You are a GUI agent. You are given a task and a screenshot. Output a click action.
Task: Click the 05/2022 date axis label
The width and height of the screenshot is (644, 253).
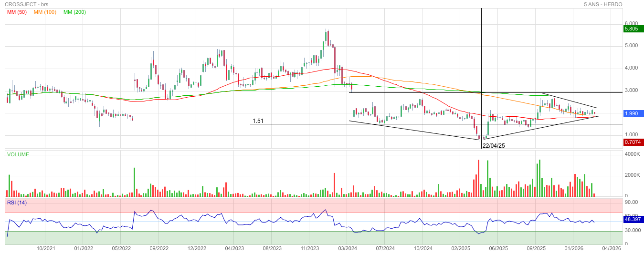(121, 248)
